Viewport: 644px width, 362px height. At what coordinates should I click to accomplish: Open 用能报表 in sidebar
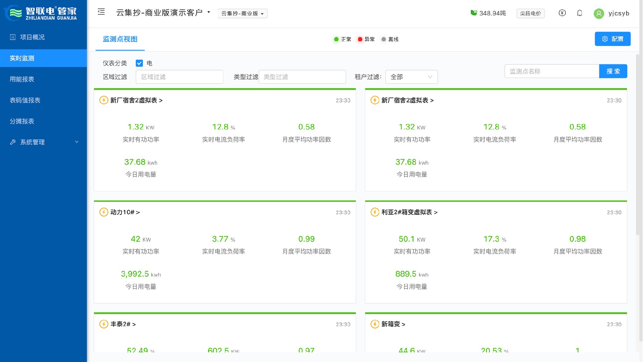(x=22, y=79)
